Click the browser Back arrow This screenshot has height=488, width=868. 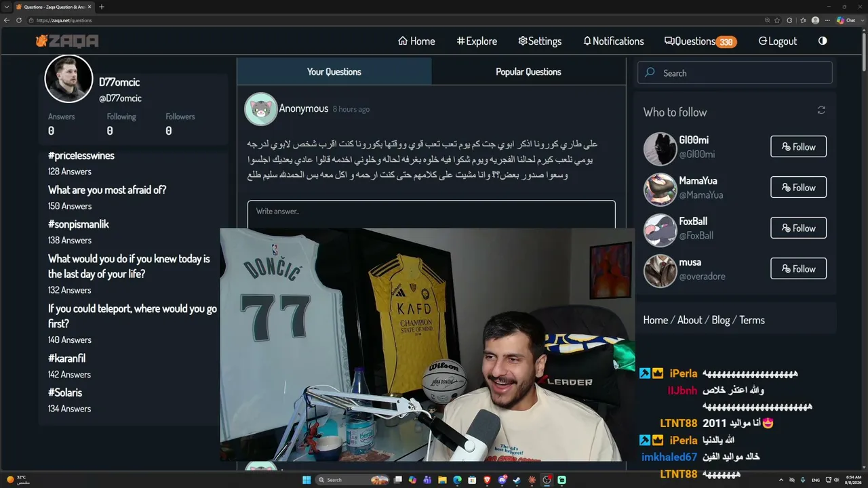7,20
